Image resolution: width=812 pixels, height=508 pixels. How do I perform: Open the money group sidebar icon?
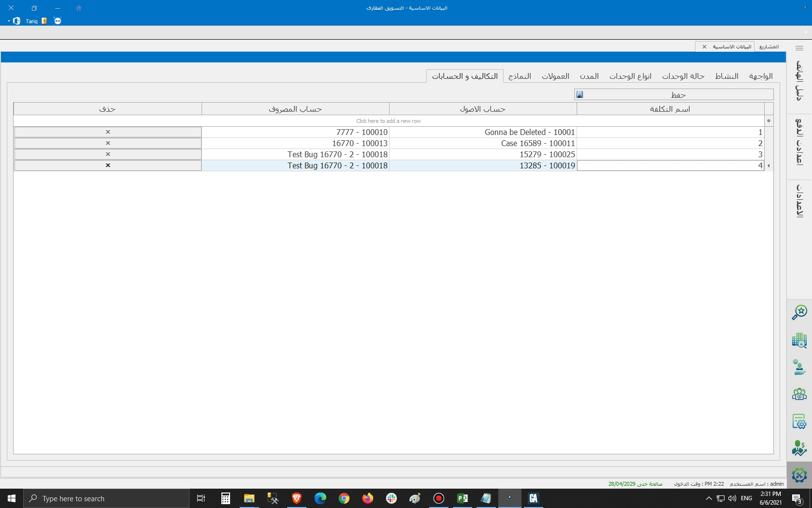[x=799, y=394]
